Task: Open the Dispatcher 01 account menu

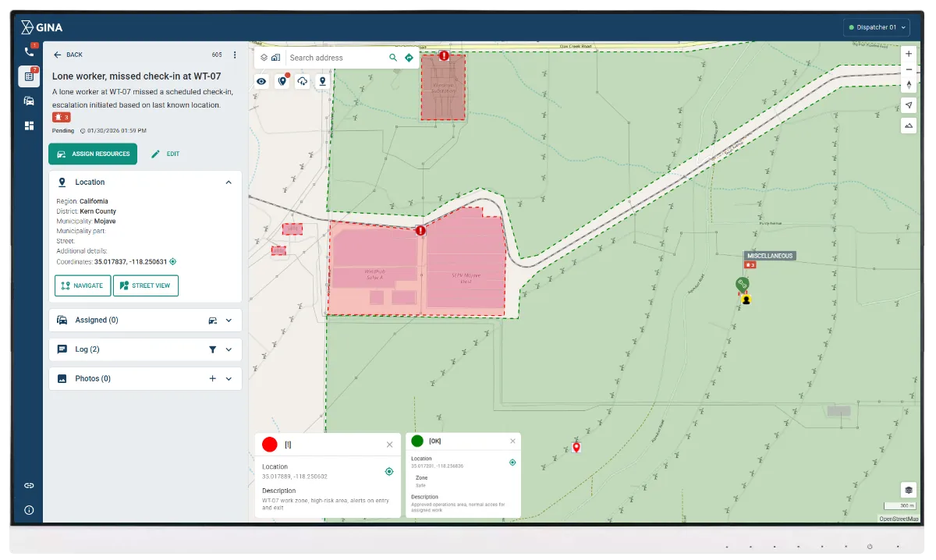Action: pyautogui.click(x=876, y=26)
